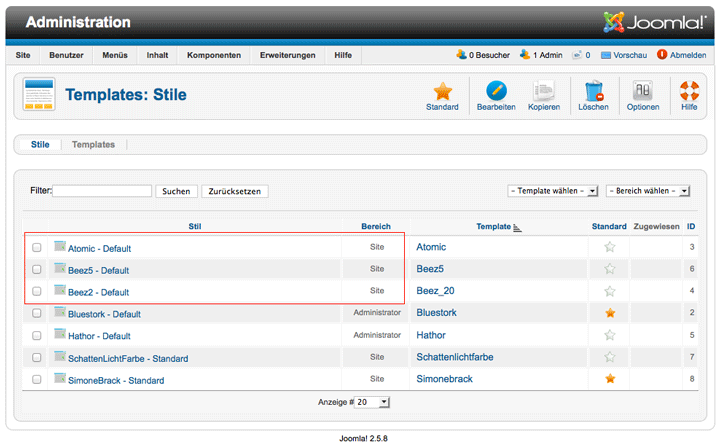Click the Templates page icon beside the title

(x=39, y=94)
